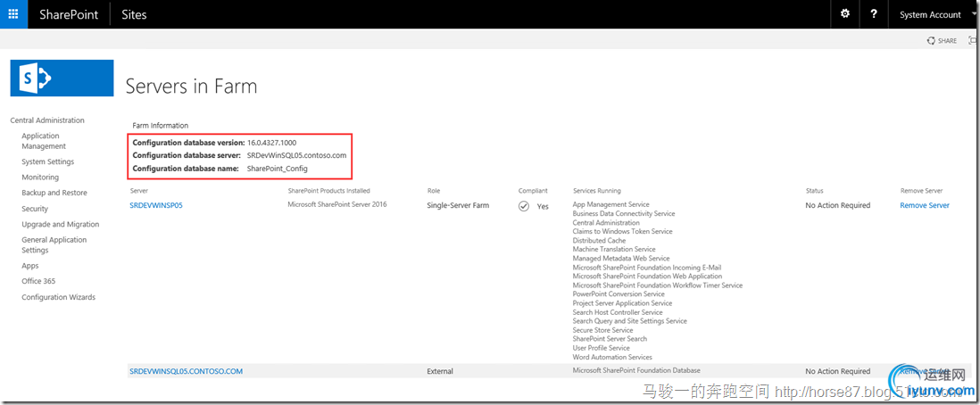This screenshot has height=405, width=980.
Task: Open SRDEVWINSQL05.CONTOSO.COM server link
Action: (187, 371)
